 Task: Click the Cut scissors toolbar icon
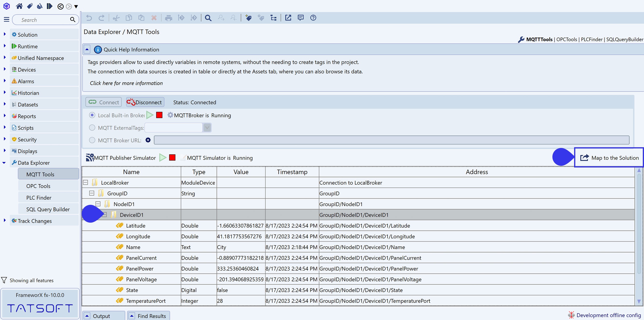click(116, 18)
